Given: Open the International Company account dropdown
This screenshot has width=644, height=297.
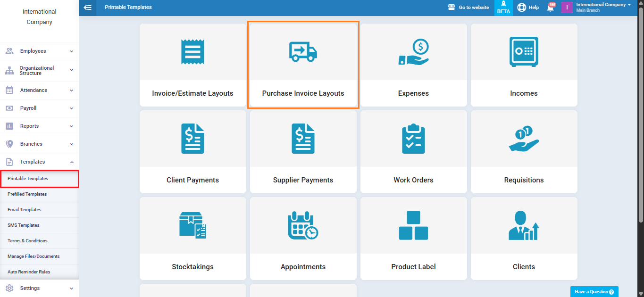Looking at the screenshot, I should 603,7.
